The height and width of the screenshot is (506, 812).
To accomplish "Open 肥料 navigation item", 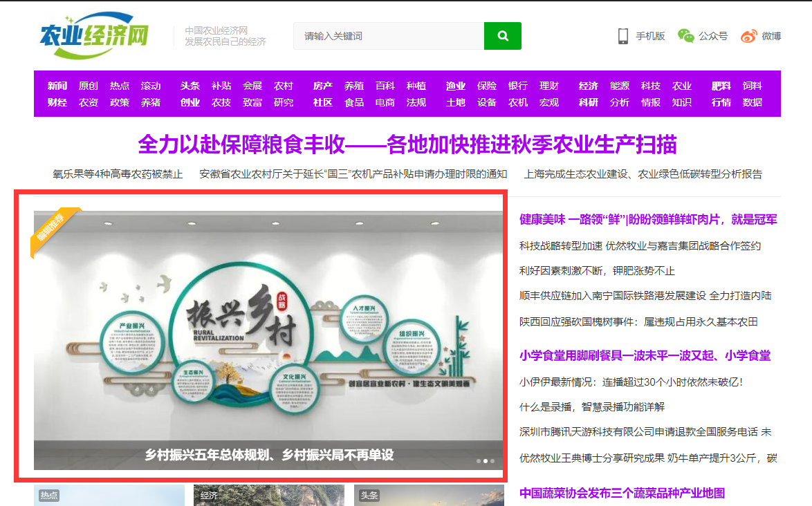I will tap(721, 86).
